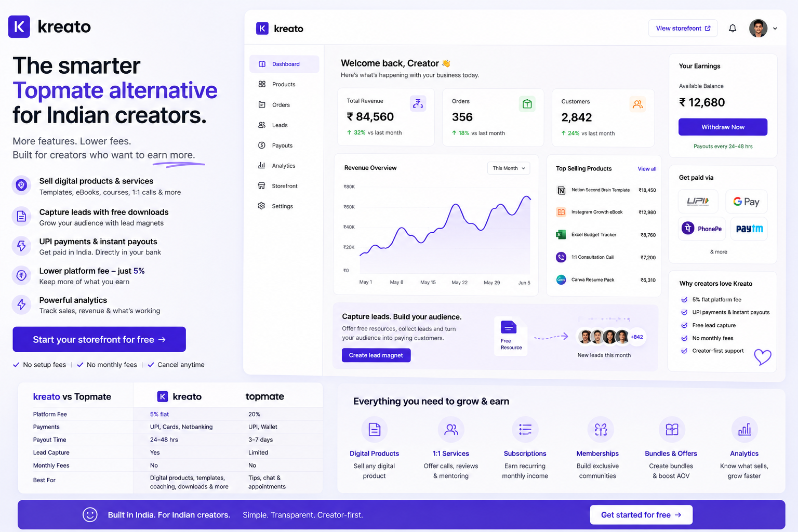
Task: Click the Leads people icon in sidebar
Action: [262, 125]
